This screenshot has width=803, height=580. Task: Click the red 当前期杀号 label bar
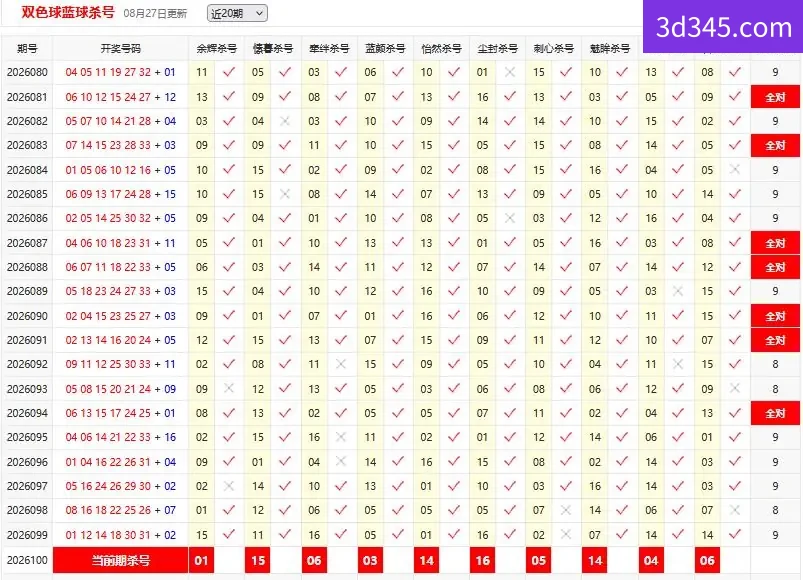(120, 560)
